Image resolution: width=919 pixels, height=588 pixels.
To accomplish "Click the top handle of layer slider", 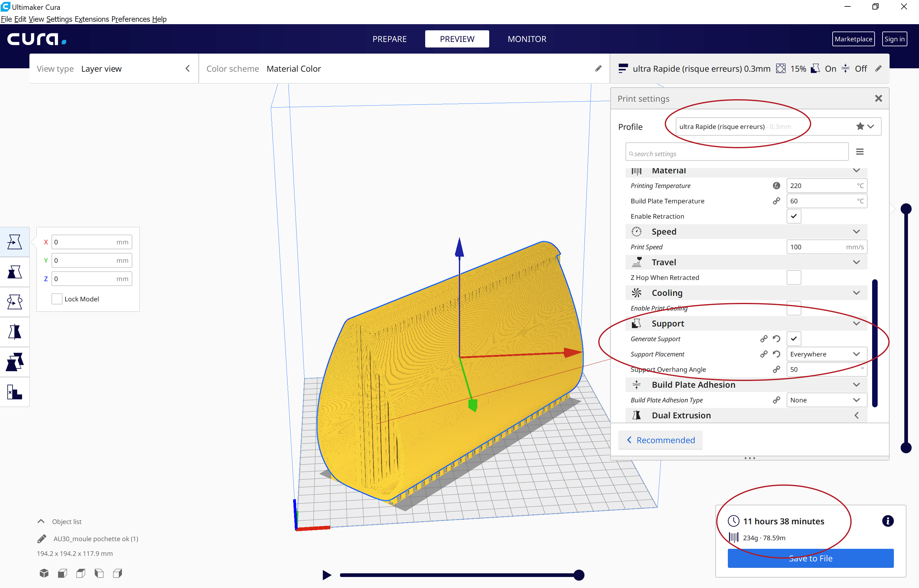I will click(906, 209).
